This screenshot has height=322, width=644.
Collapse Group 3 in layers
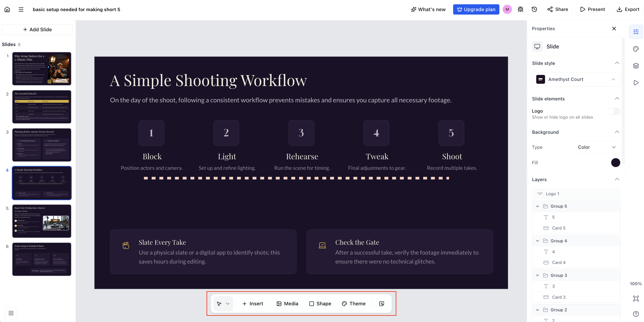[538, 275]
